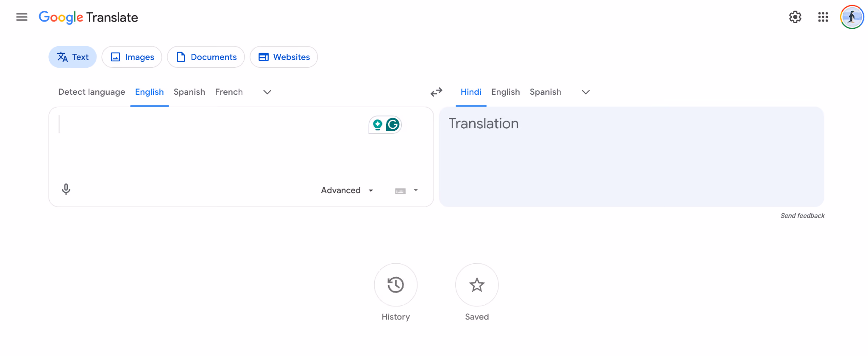The width and height of the screenshot is (868, 356).
Task: Switch to the Text translation mode
Action: (72, 57)
